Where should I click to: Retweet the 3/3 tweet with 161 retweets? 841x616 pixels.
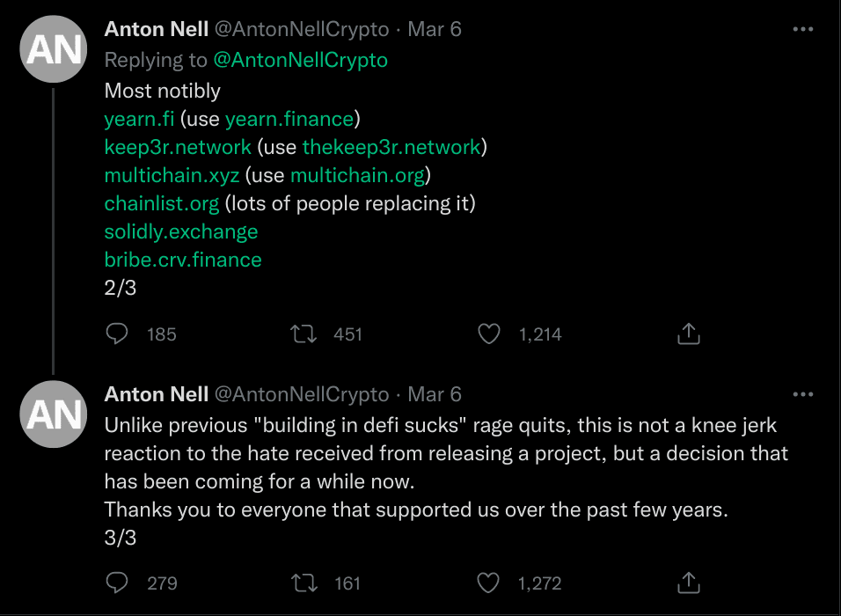(303, 583)
